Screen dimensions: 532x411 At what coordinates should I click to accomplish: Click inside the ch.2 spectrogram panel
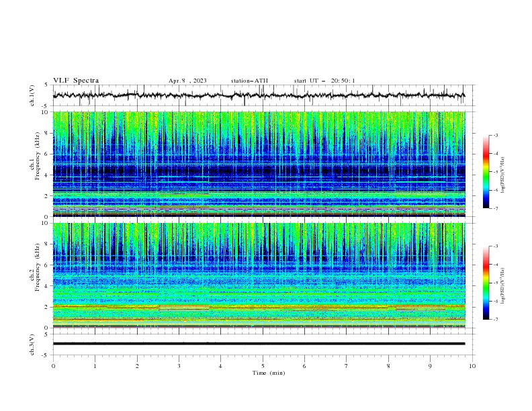click(259, 275)
